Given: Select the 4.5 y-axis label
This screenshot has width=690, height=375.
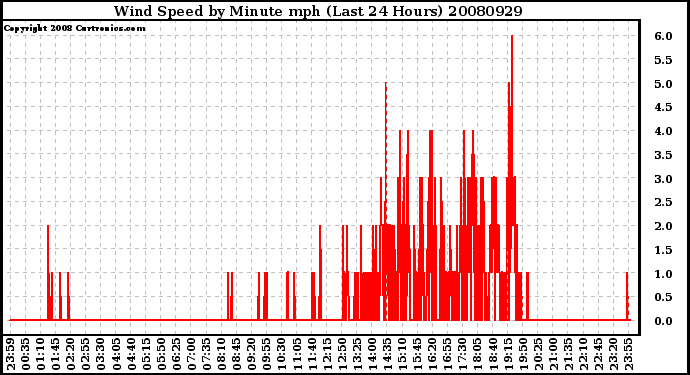Looking at the screenshot, I should (x=663, y=107).
